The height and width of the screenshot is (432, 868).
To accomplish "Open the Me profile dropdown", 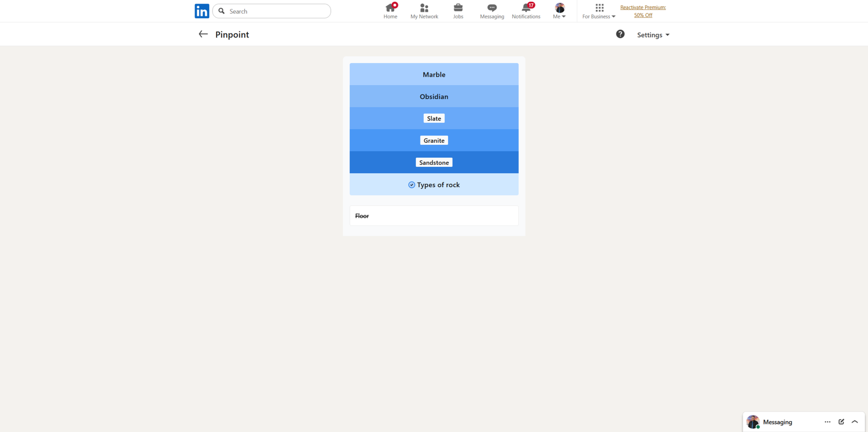I will coord(559,11).
